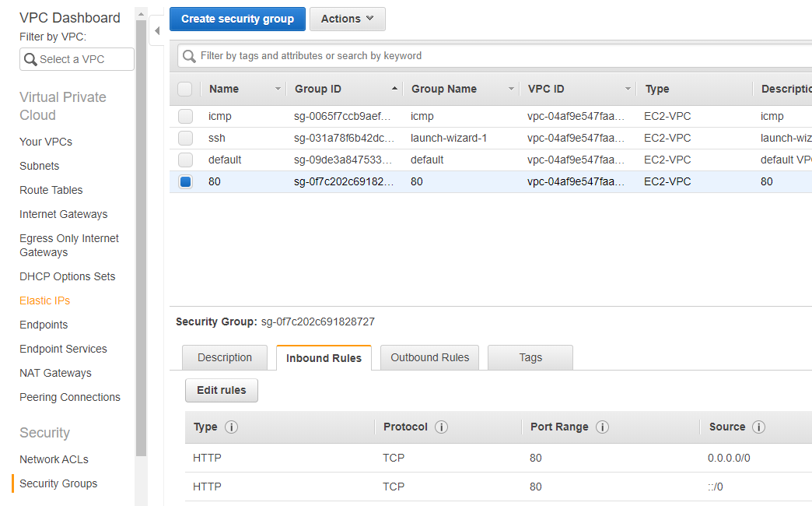Click the Port Range info icon

pos(602,427)
